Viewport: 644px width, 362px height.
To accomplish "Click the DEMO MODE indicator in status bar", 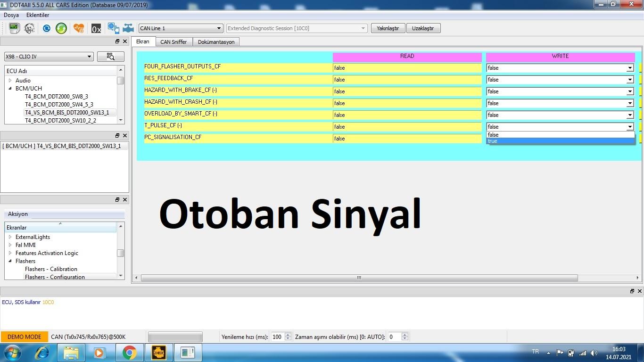I will tap(24, 337).
